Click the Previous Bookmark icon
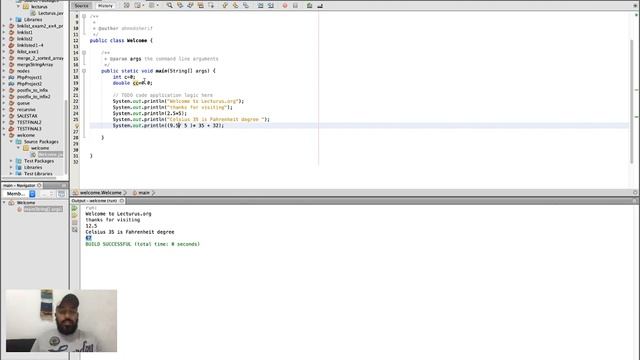The image size is (640, 360). [225, 6]
